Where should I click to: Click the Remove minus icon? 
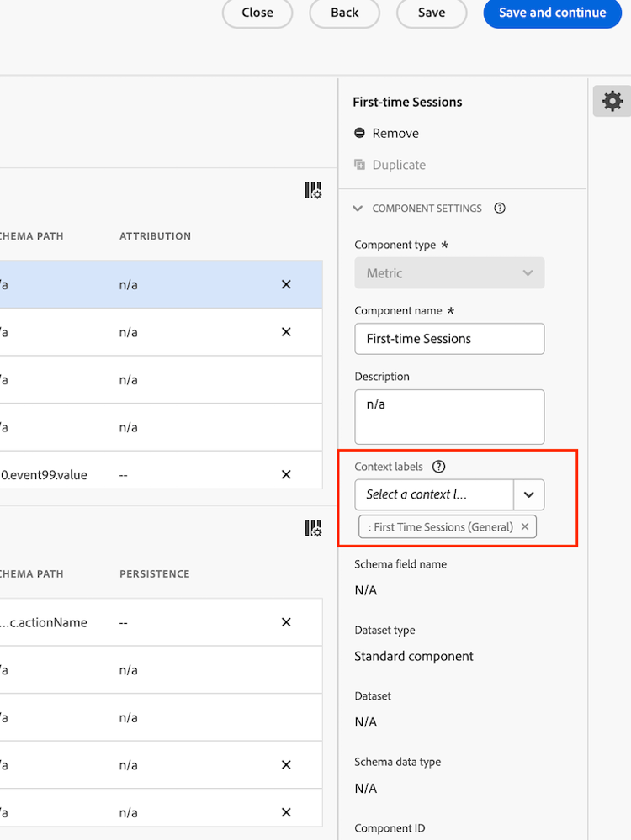point(360,133)
